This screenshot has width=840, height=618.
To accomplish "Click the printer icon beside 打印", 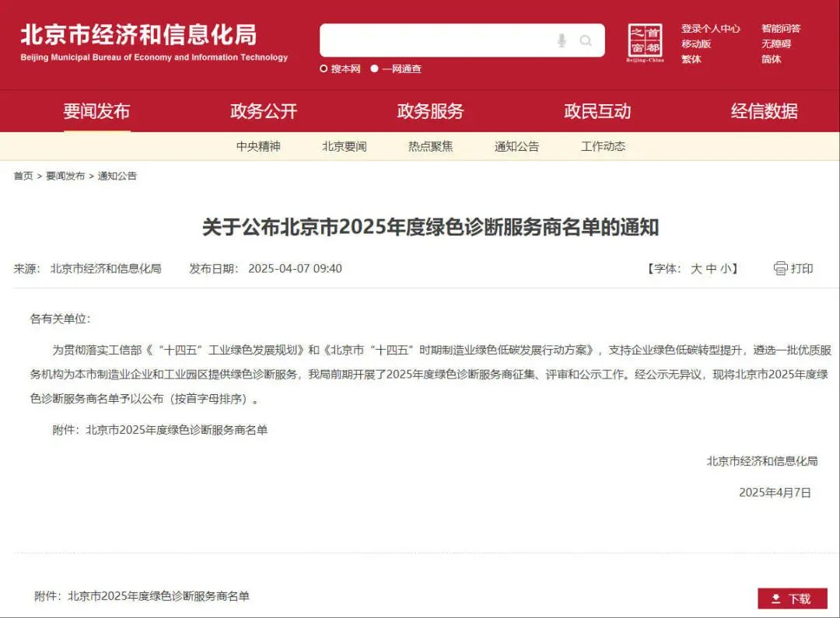I will 780,268.
